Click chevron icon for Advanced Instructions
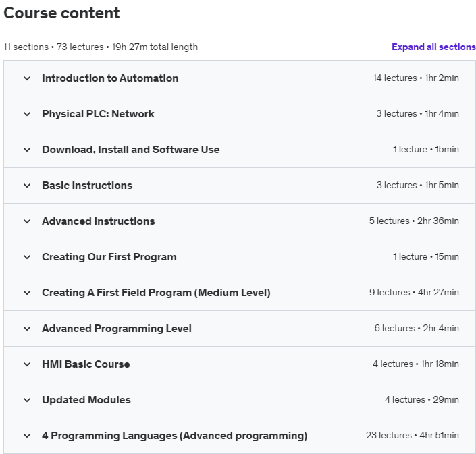The width and height of the screenshot is (476, 454). pyautogui.click(x=27, y=221)
